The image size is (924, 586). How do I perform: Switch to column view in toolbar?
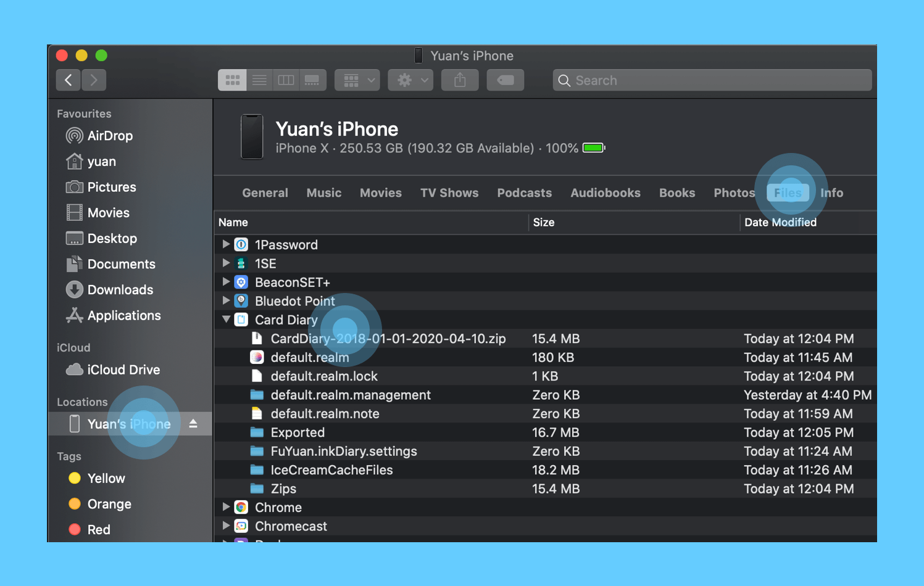coord(286,80)
